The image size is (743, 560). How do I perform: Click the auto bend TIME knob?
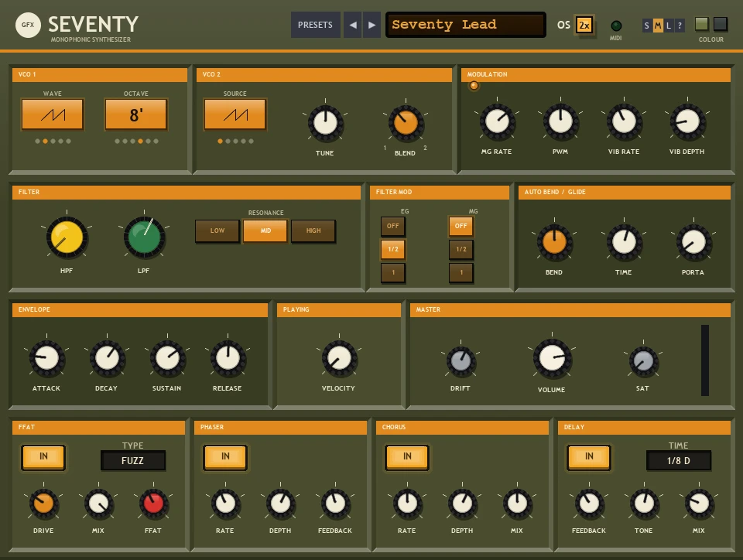[624, 242]
